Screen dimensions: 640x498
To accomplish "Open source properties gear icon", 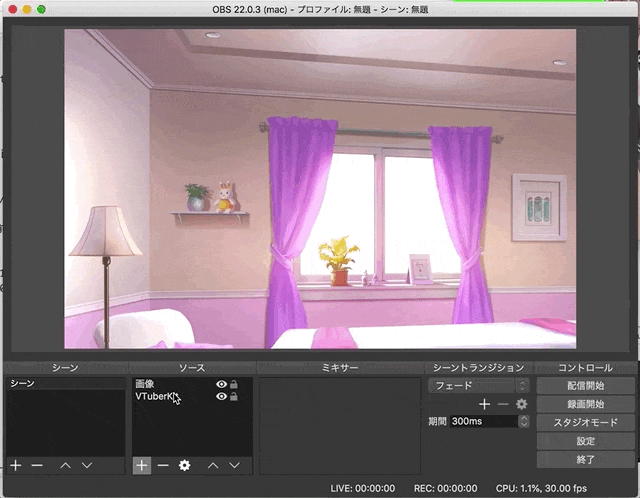I will pos(184,465).
